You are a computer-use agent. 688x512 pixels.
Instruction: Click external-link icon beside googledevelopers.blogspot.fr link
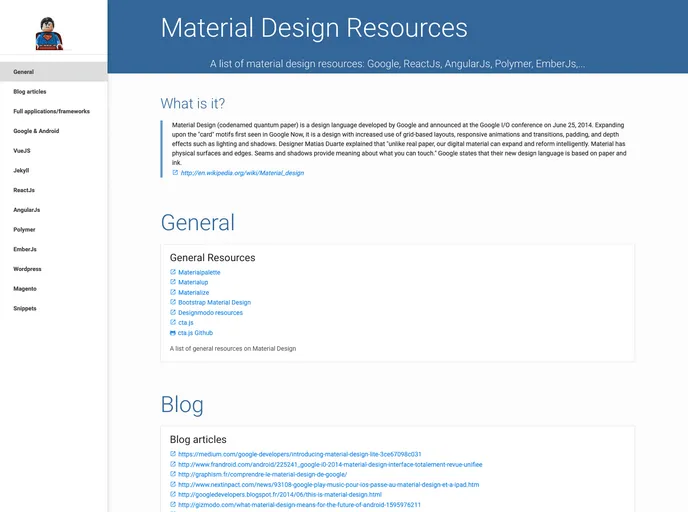point(173,494)
